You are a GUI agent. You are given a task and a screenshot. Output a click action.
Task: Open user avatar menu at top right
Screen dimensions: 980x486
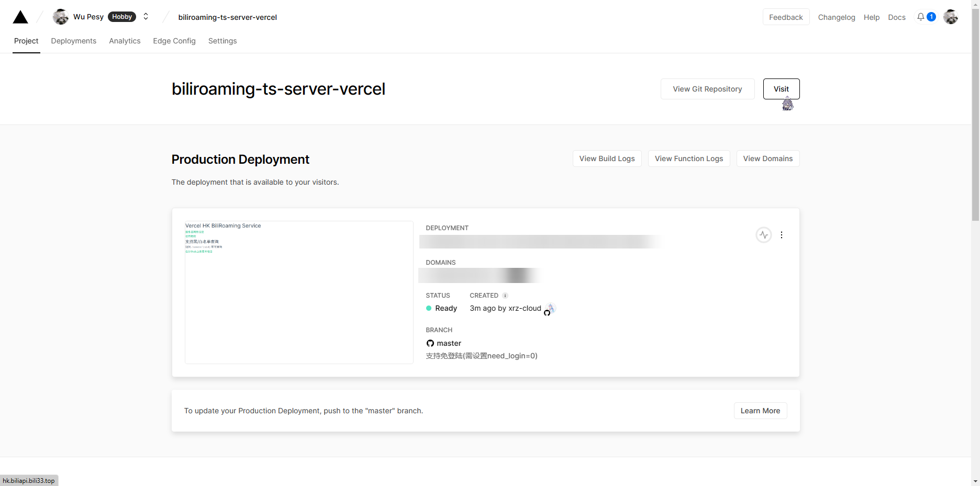pyautogui.click(x=950, y=17)
